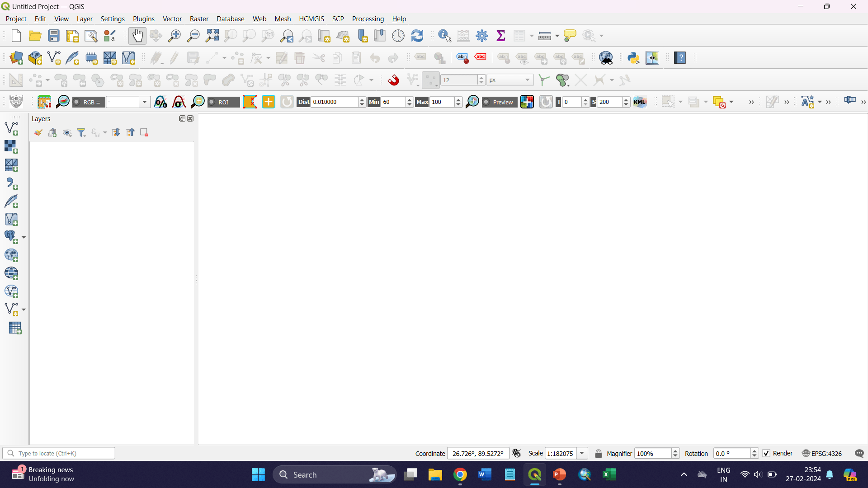Click the New Project icon

[16, 36]
